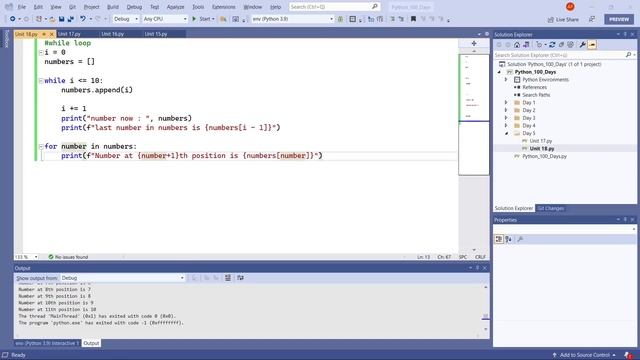Click the search magnifier icon in Solution Explorer
The image size is (640, 360).
coord(628,55)
